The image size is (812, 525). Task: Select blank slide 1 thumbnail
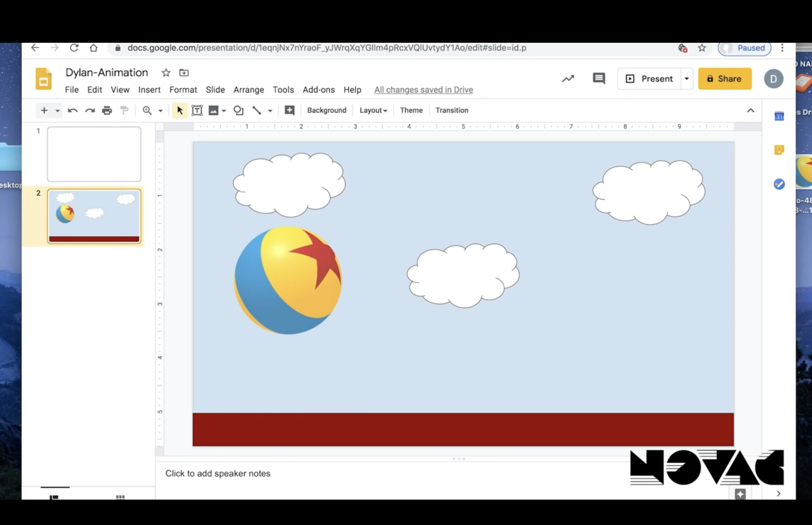(94, 154)
